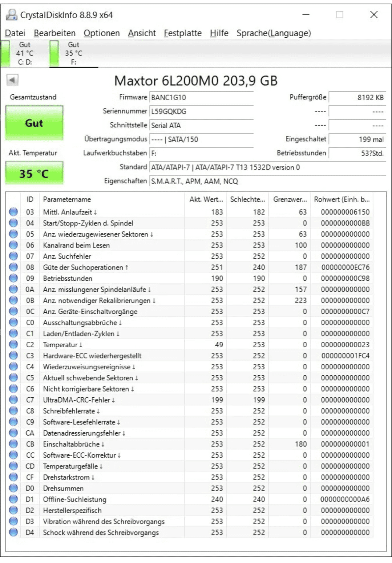Open the Festplatte menu

[x=182, y=33]
